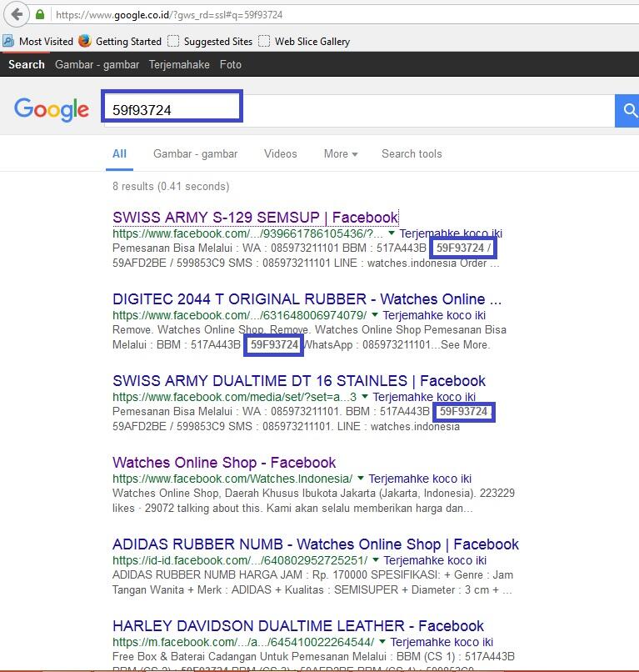The image size is (639, 672).
Task: Open the Search tools options
Action: coord(412,154)
